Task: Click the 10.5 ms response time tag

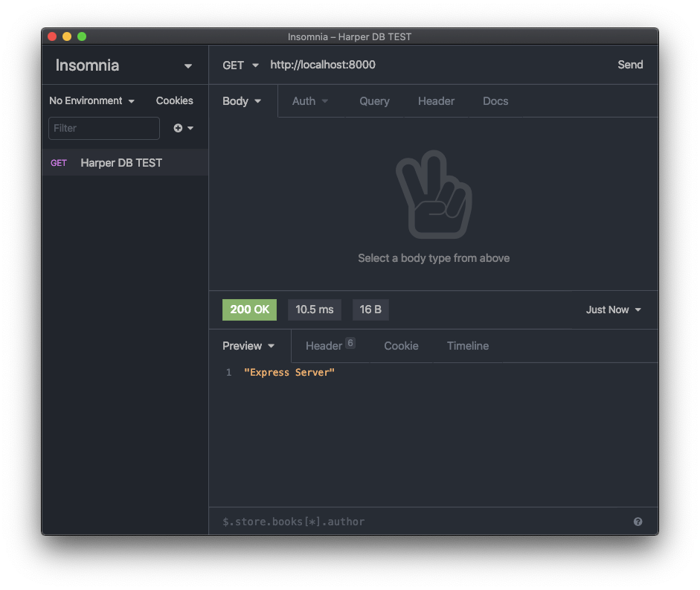Action: pos(314,310)
